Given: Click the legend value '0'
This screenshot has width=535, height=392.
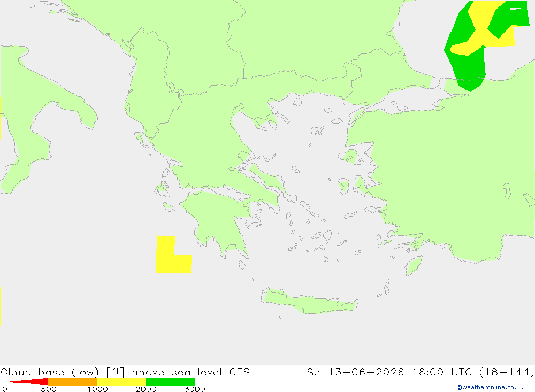Looking at the screenshot, I should click(5, 389).
